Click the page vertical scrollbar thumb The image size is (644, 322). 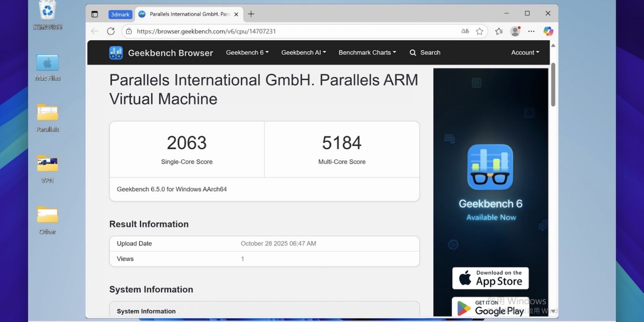[553, 85]
